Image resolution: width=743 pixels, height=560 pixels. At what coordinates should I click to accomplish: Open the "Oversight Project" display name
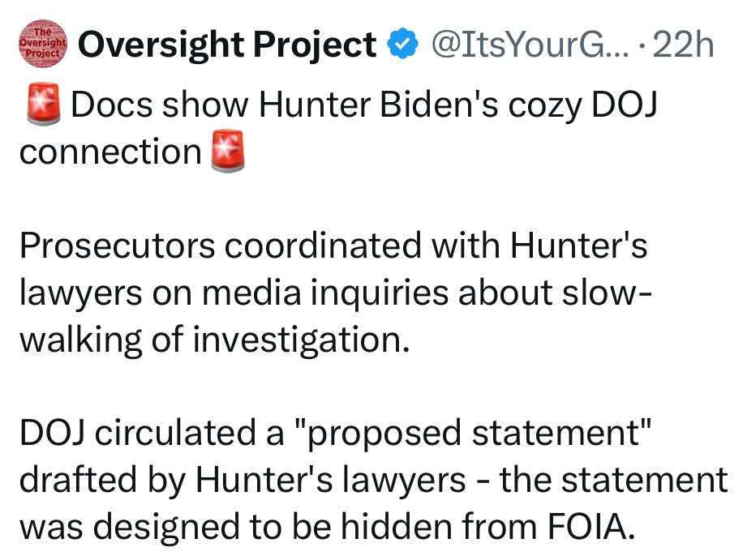click(x=227, y=45)
